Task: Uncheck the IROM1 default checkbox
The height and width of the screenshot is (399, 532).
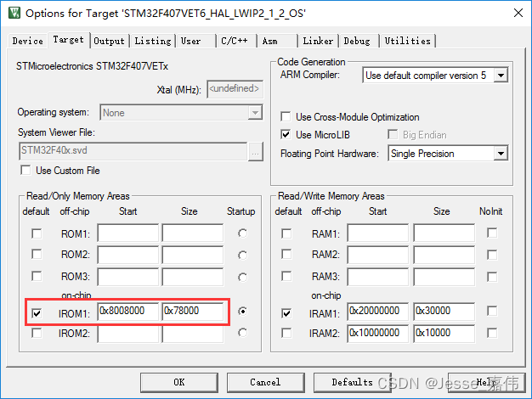Action: pyautogui.click(x=37, y=313)
